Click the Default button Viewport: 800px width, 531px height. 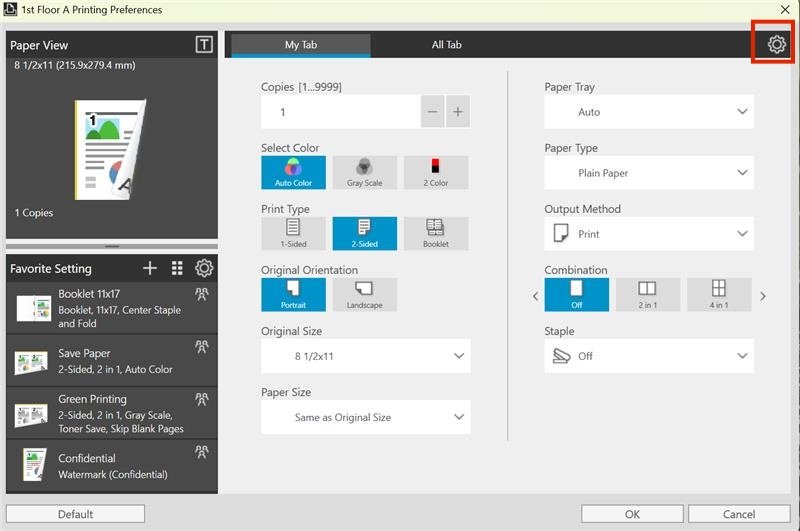[76, 514]
